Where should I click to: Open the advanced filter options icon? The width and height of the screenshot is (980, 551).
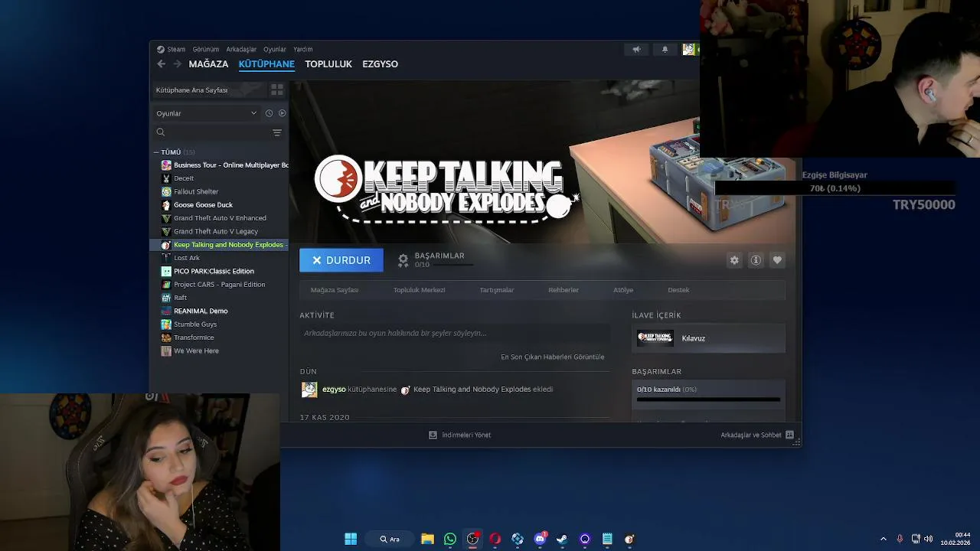point(277,132)
